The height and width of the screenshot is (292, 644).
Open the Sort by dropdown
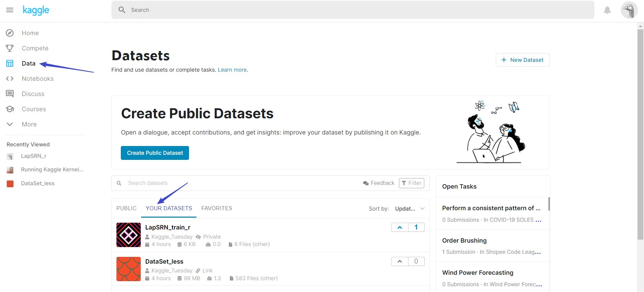click(x=410, y=209)
